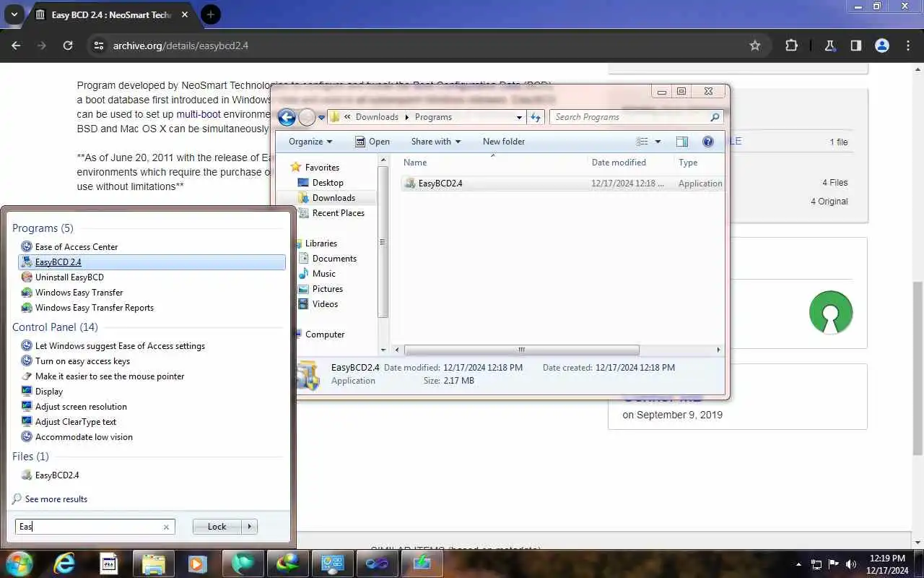Open the Videos library

[325, 304]
